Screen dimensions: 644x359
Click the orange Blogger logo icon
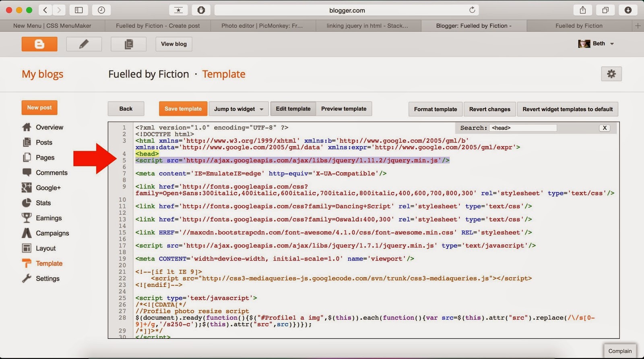39,44
